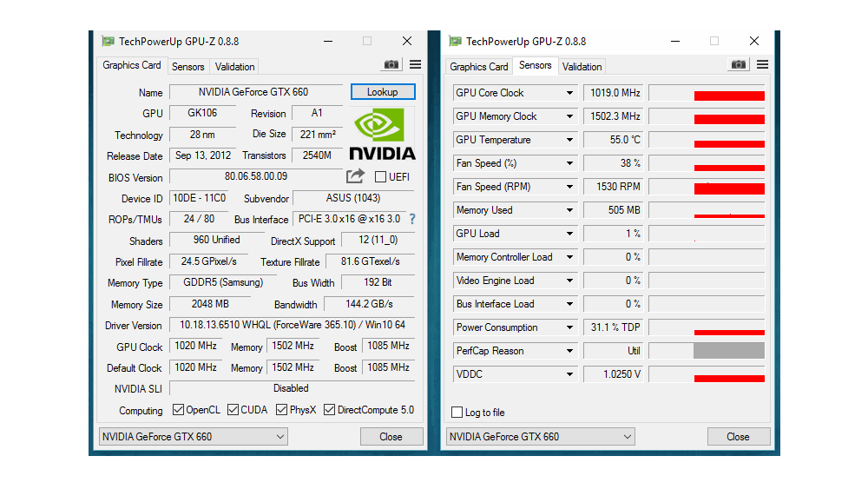Click the 1.0250 V VDDC value
Viewport: 868px width, 489px height.
click(614, 374)
